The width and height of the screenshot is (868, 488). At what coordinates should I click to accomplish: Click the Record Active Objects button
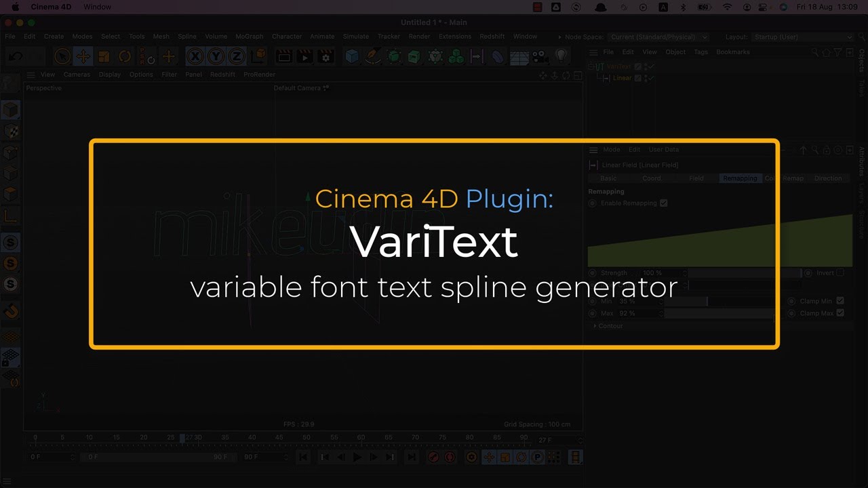pyautogui.click(x=433, y=457)
